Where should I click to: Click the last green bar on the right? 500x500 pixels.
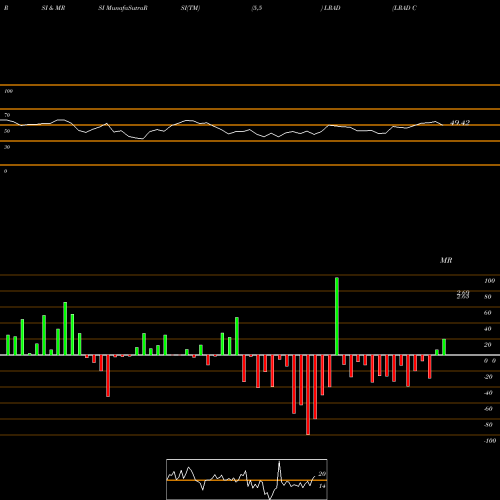(444, 347)
